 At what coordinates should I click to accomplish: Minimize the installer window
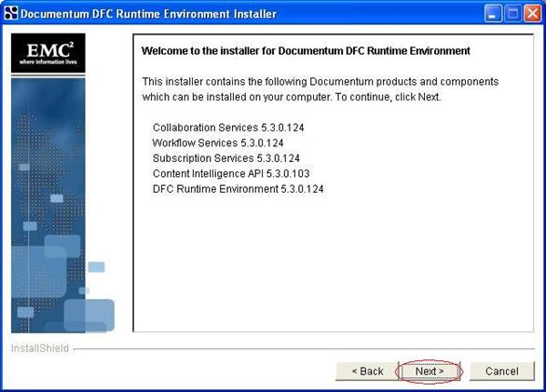pyautogui.click(x=492, y=14)
